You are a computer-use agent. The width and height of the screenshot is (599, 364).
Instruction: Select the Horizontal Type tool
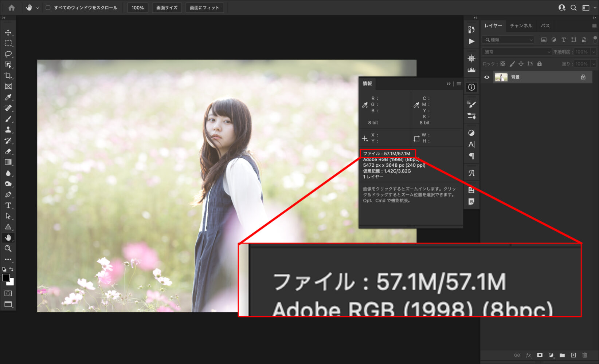pos(8,206)
